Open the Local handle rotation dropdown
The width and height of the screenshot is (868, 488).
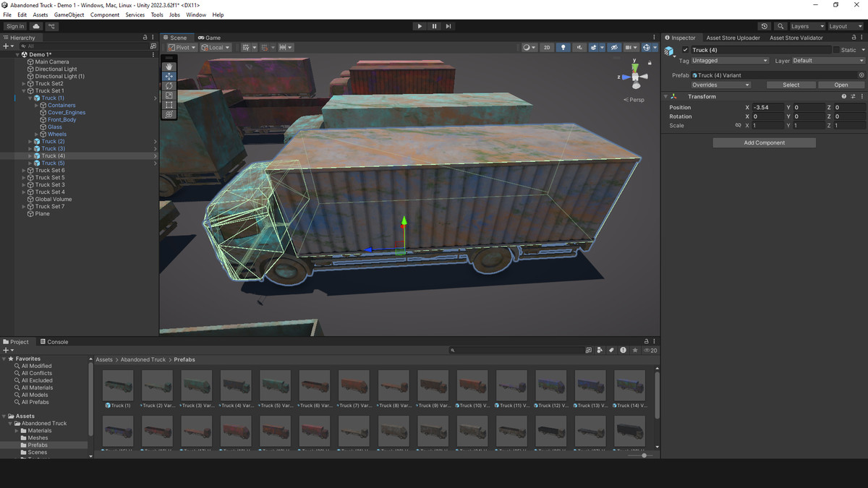coord(216,48)
